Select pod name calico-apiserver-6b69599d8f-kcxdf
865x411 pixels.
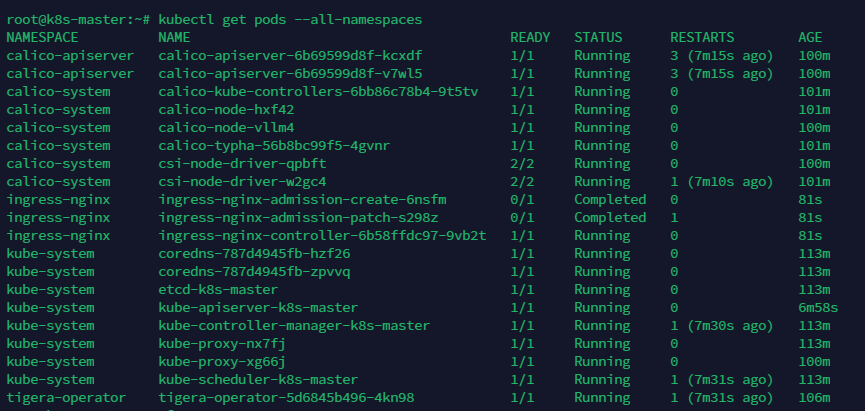point(290,56)
